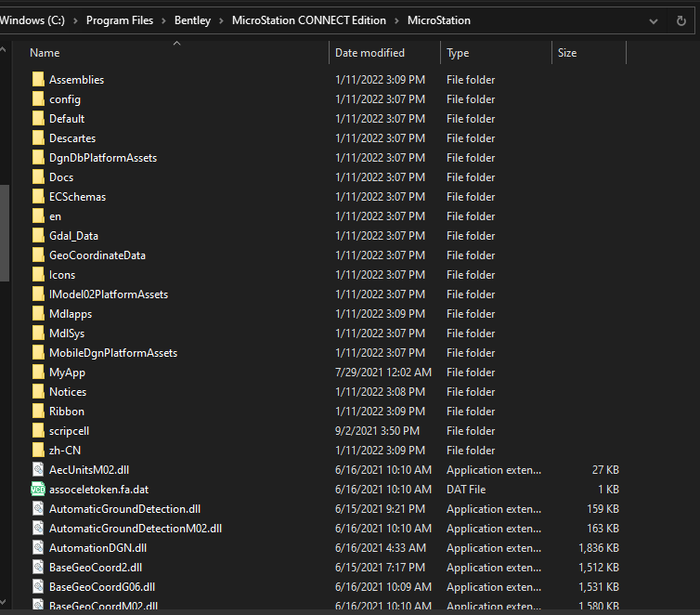The height and width of the screenshot is (615, 700).
Task: Click the ECSchemas folder icon
Action: coord(38,197)
